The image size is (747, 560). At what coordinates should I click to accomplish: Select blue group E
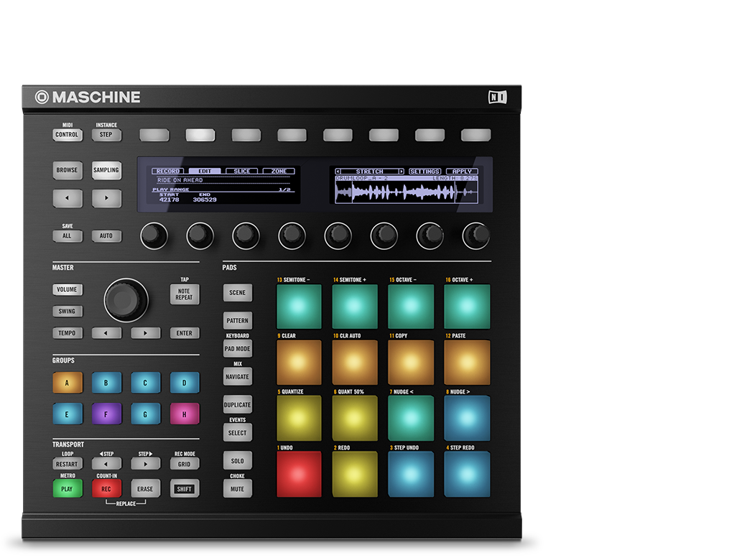click(x=68, y=414)
